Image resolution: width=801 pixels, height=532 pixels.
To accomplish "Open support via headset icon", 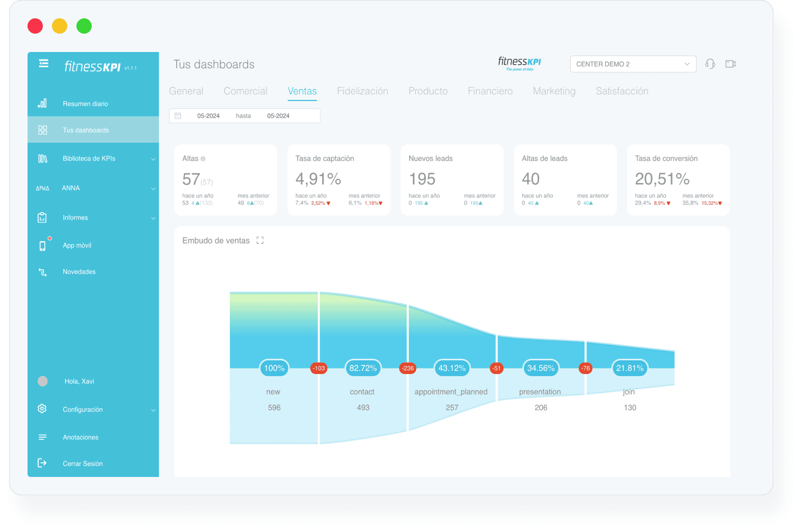I will coord(710,64).
